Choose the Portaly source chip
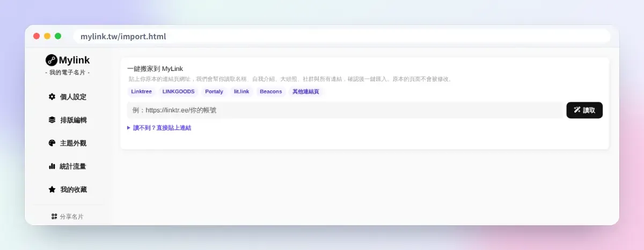This screenshot has width=644, height=250. [214, 91]
